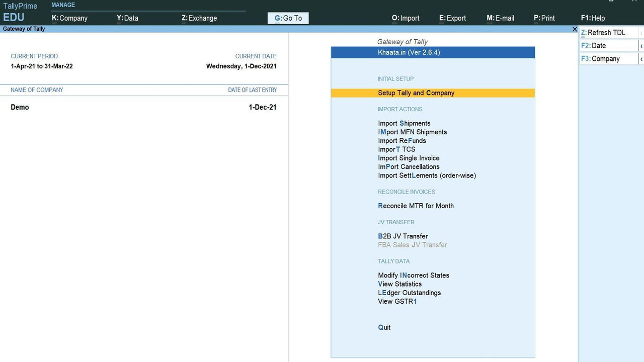The width and height of the screenshot is (644, 362).
Task: Open Import Shipments
Action: click(404, 123)
